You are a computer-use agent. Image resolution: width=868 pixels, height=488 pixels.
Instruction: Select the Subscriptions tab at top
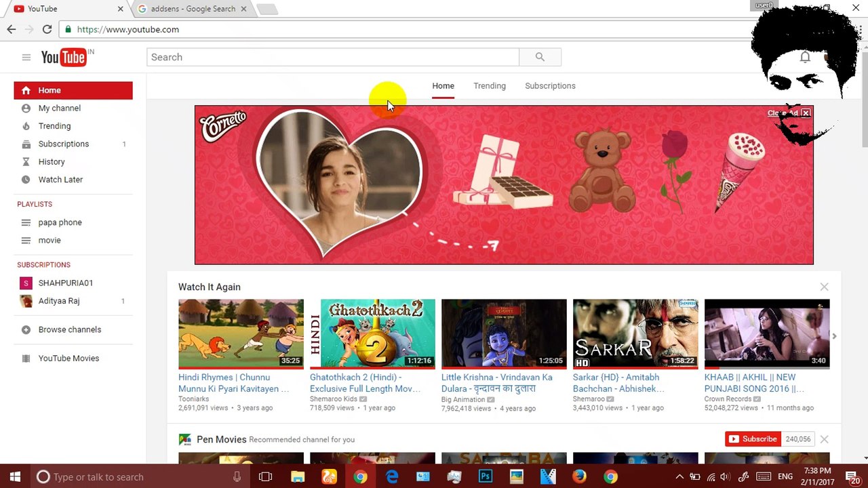coord(550,86)
